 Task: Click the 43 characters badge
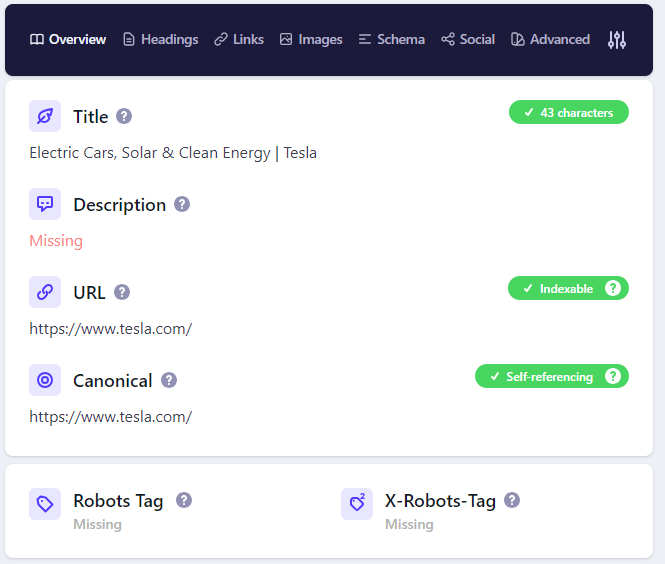tap(568, 113)
